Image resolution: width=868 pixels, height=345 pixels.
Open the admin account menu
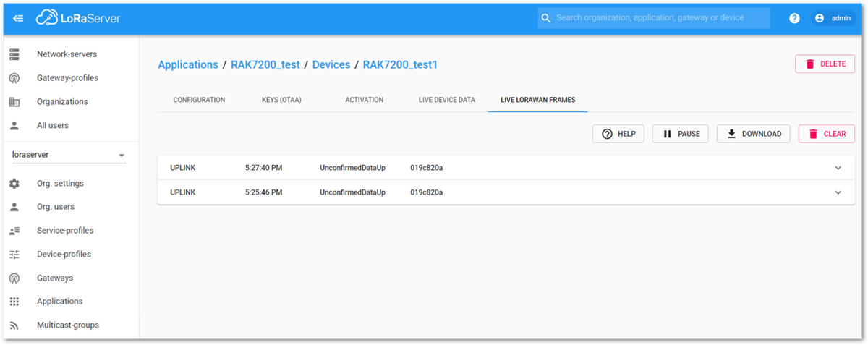833,18
